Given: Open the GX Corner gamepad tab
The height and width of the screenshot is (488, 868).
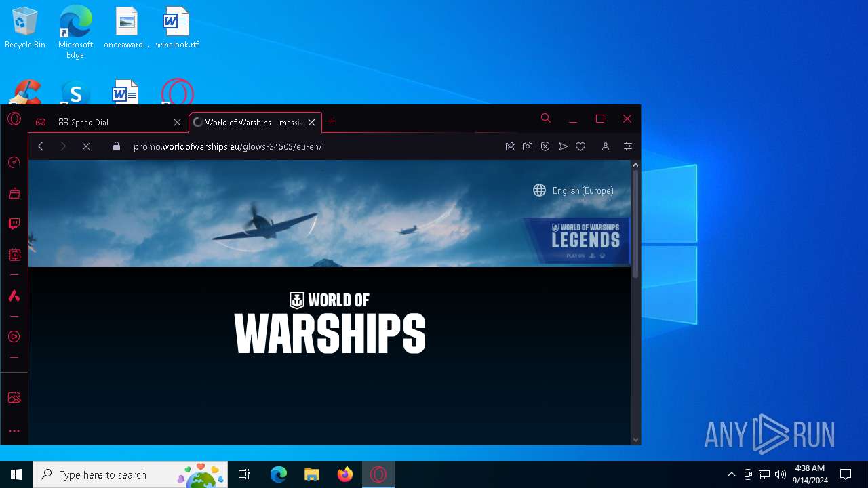Looking at the screenshot, I should 41,122.
